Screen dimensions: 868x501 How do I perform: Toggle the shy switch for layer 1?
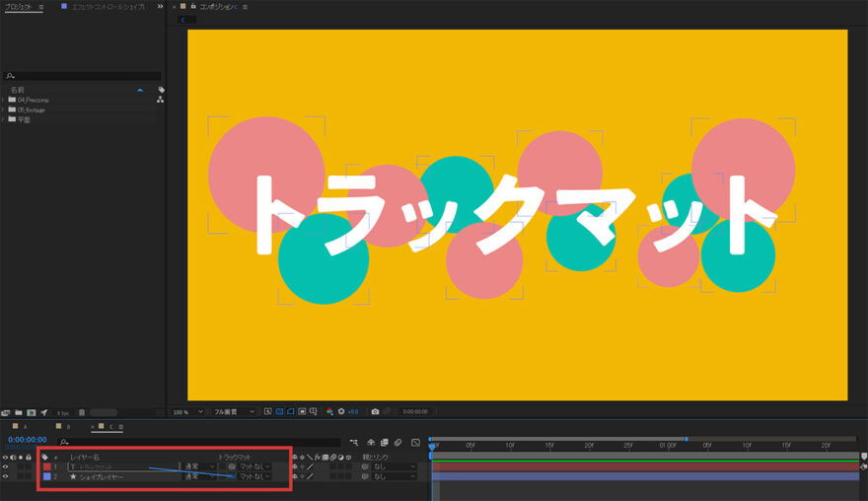point(295,466)
